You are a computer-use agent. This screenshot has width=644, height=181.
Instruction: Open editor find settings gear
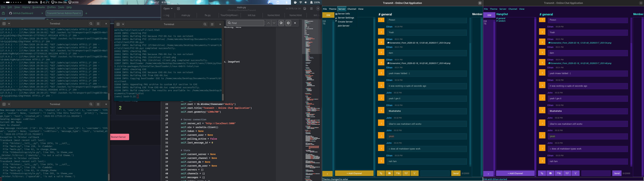click(x=288, y=23)
